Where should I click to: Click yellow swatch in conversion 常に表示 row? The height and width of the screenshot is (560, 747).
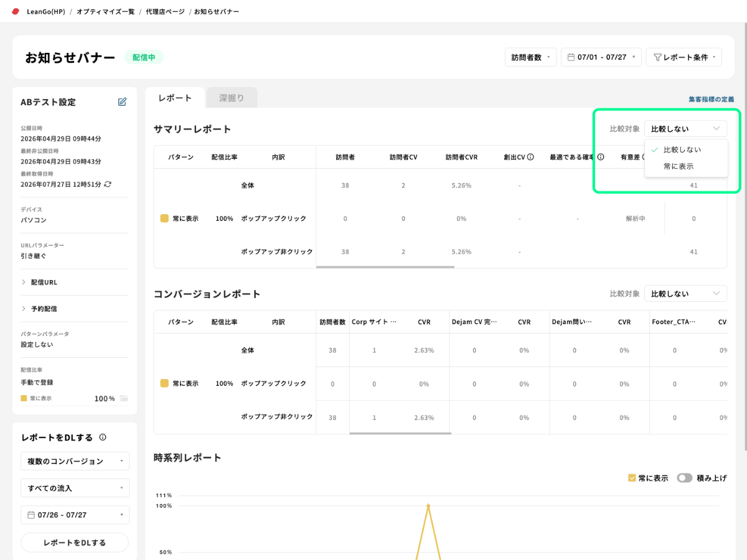(164, 383)
